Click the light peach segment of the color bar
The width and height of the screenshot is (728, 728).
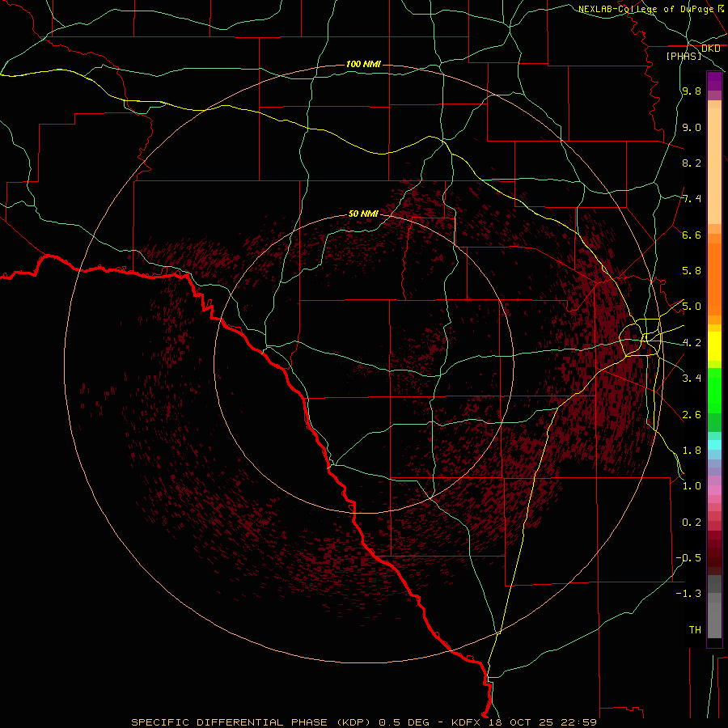[714, 166]
